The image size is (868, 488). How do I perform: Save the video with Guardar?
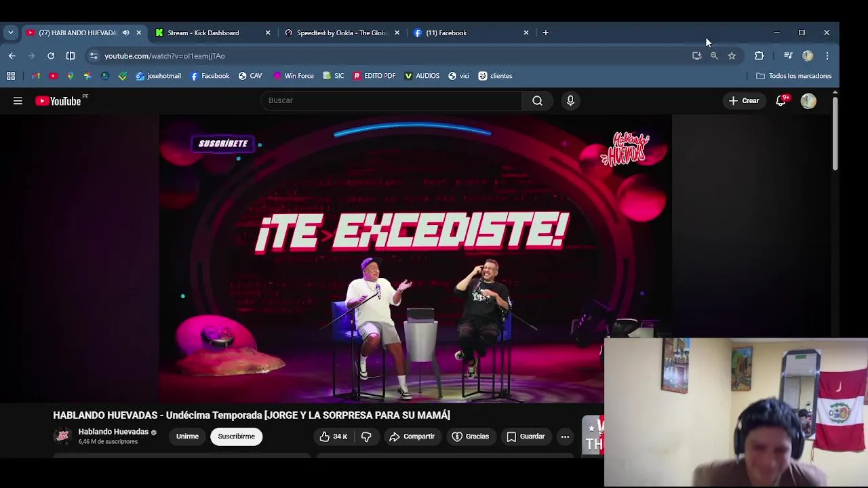526,436
